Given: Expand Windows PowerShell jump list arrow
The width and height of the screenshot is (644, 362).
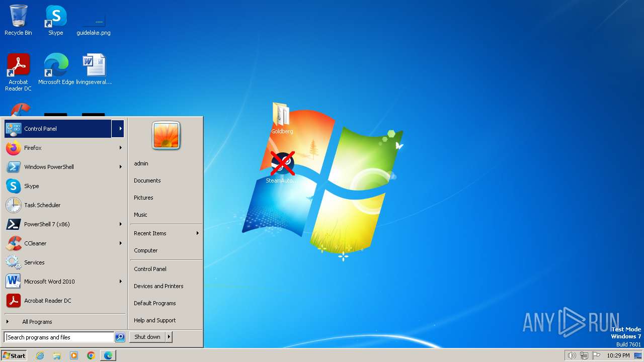Looking at the screenshot, I should coord(120,167).
